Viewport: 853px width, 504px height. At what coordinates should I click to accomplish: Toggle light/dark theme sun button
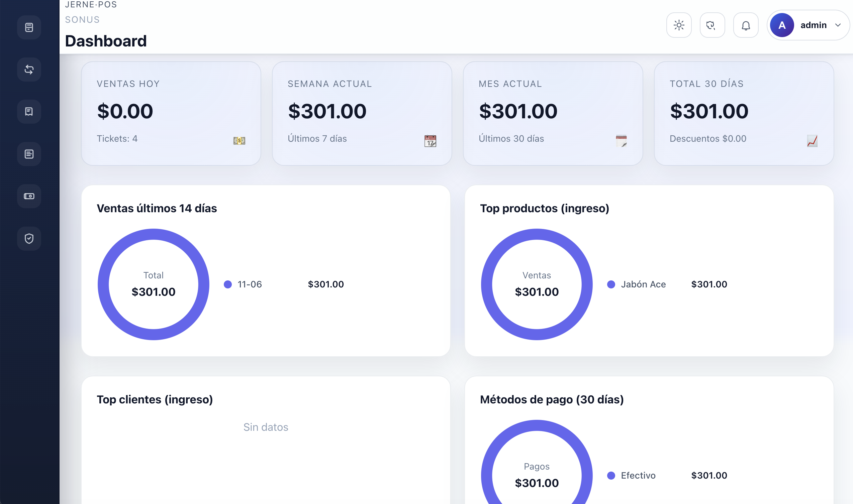coord(679,25)
